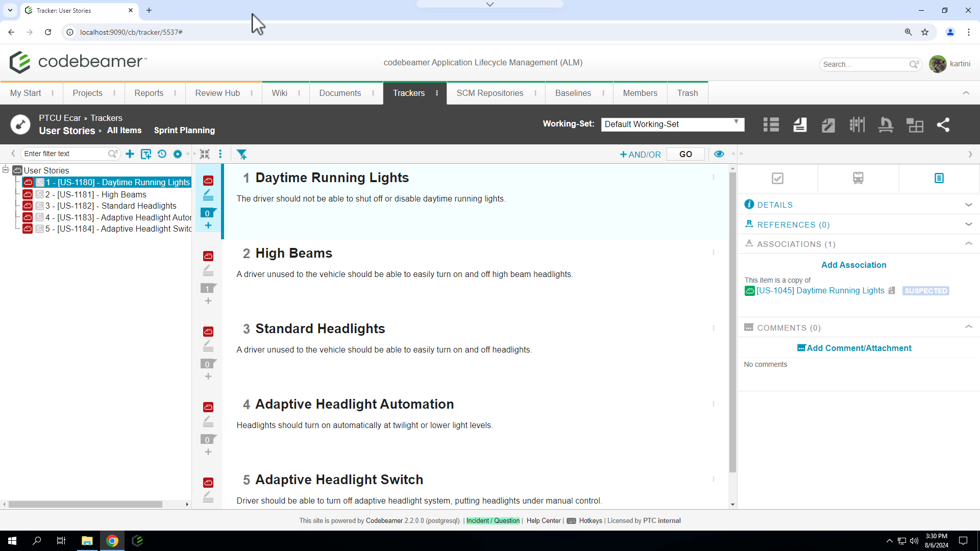Select the checkbox tab in the right panel

point(777,179)
